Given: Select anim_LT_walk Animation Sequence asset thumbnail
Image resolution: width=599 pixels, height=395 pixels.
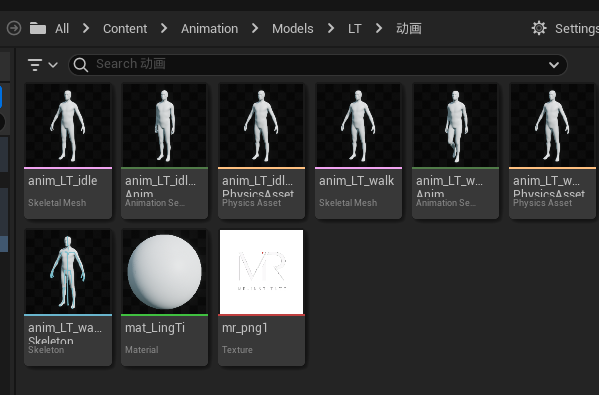Looking at the screenshot, I should click(x=456, y=125).
